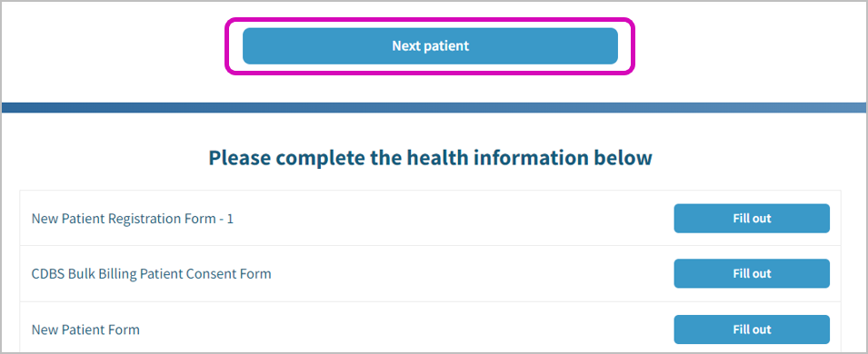This screenshot has width=868, height=354.
Task: Click empty space in the CDBS row before Fill out
Action: [x=471, y=274]
